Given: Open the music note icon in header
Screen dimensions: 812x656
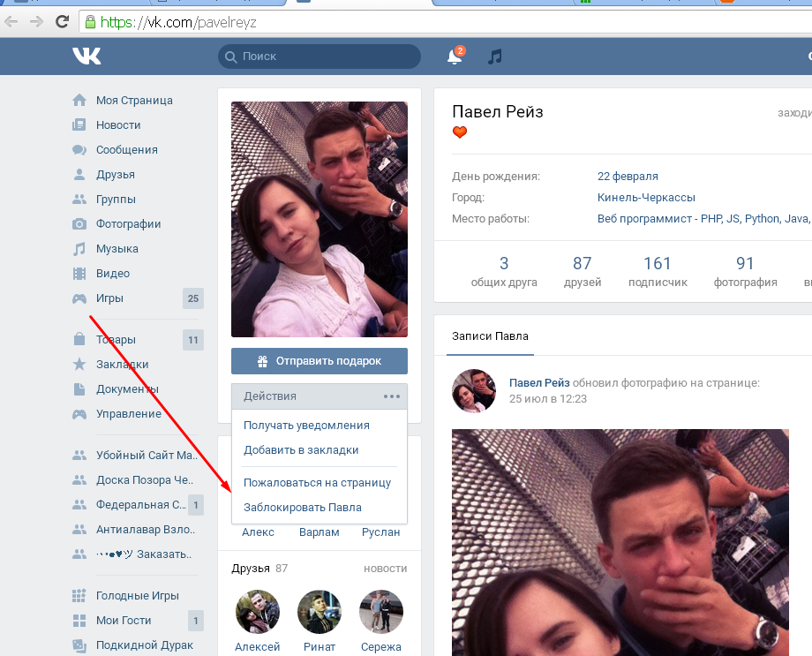Looking at the screenshot, I should [x=495, y=57].
